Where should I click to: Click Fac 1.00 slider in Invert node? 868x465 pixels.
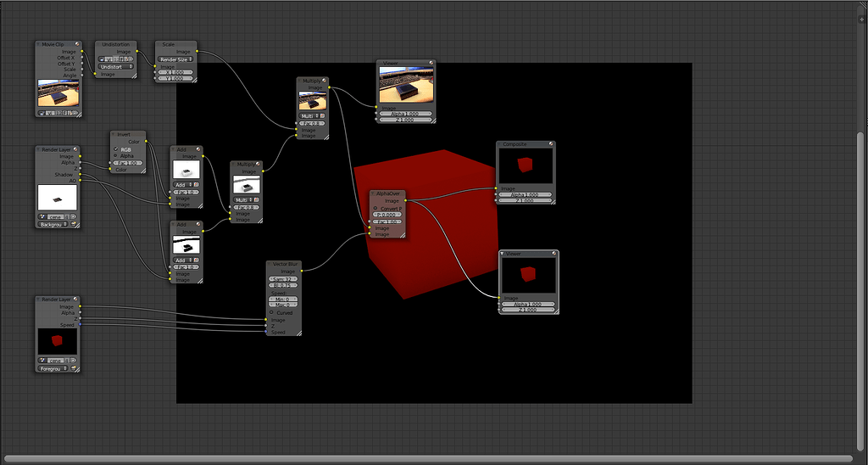point(127,163)
